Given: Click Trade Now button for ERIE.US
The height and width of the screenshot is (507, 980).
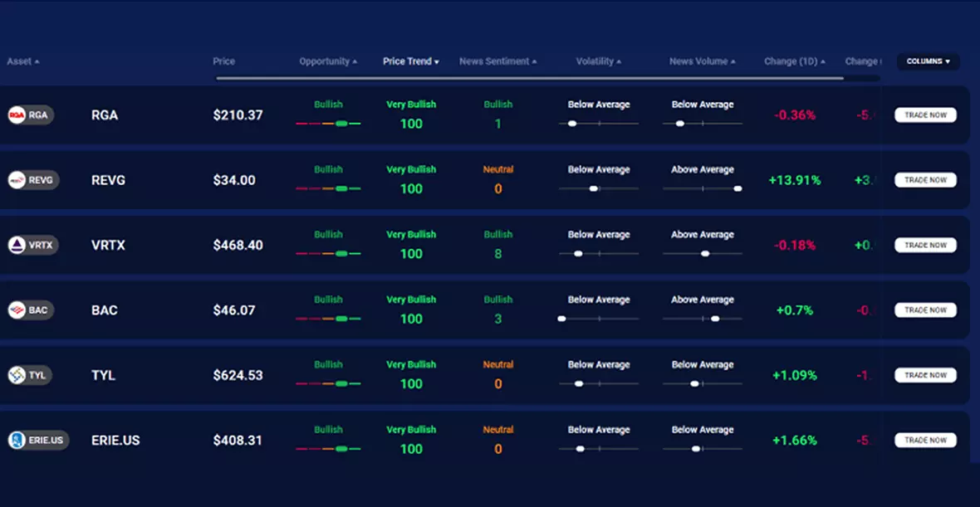Looking at the screenshot, I should pyautogui.click(x=925, y=441).
